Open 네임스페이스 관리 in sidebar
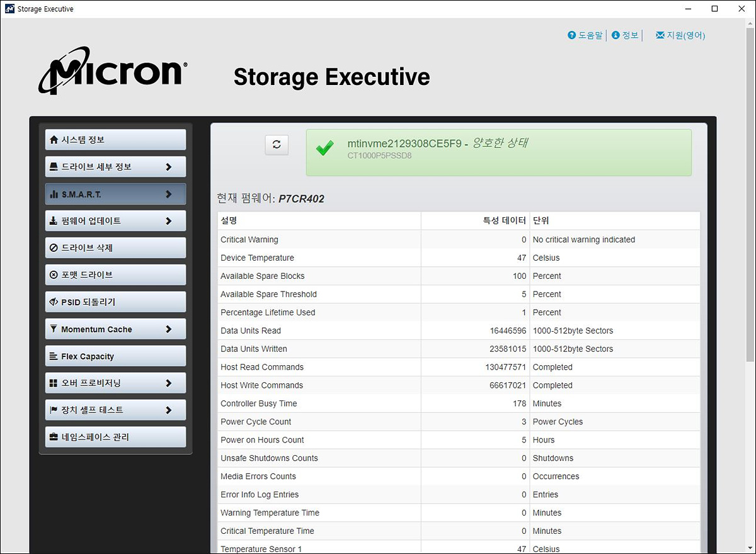 pos(115,437)
